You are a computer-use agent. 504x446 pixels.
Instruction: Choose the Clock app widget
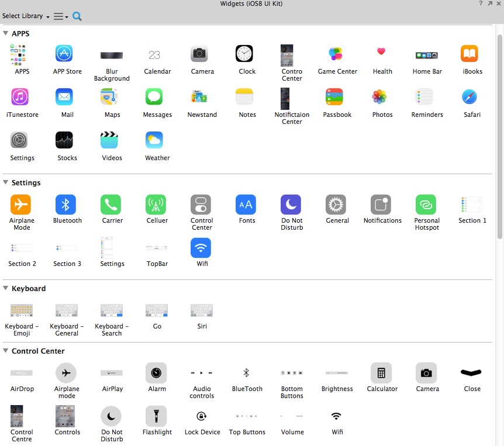click(244, 53)
